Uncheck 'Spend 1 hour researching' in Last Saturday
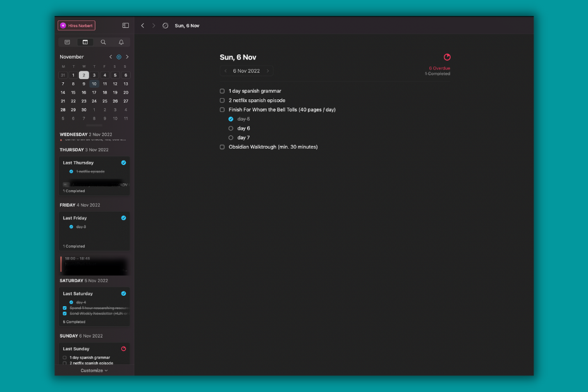Screen dimensions: 588x392 click(64, 308)
